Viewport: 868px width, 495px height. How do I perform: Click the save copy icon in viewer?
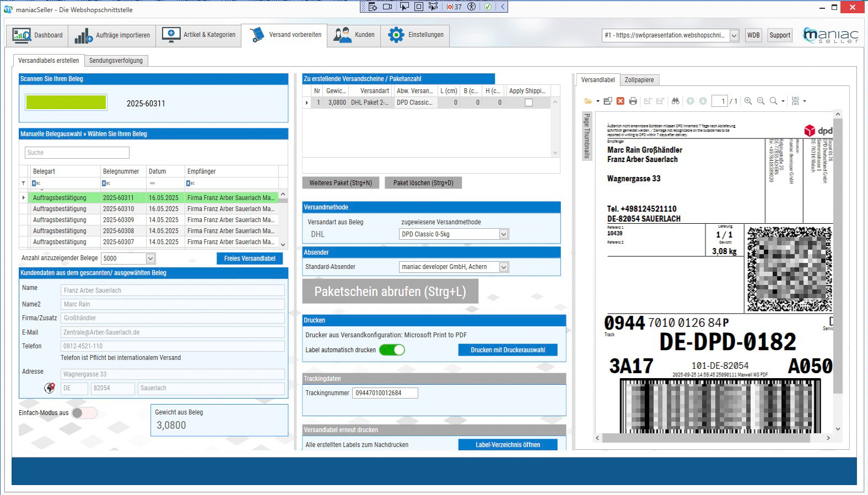point(608,101)
